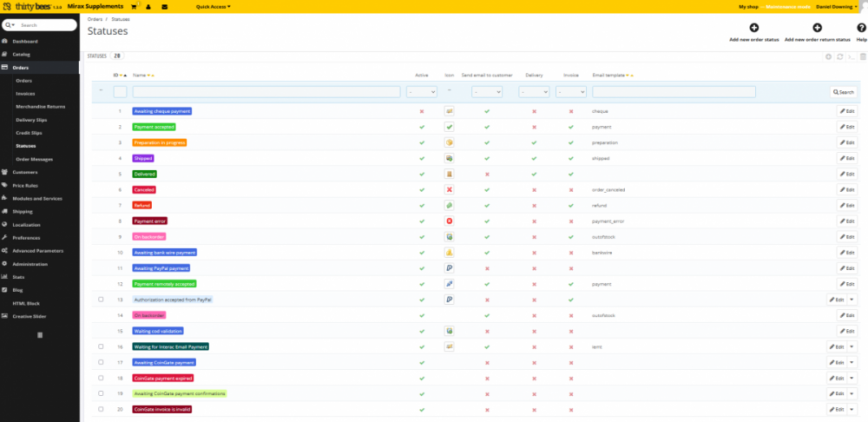Viewport: 868px width, 422px height.
Task: Expand the Quick Access dropdown
Action: pyautogui.click(x=213, y=6)
